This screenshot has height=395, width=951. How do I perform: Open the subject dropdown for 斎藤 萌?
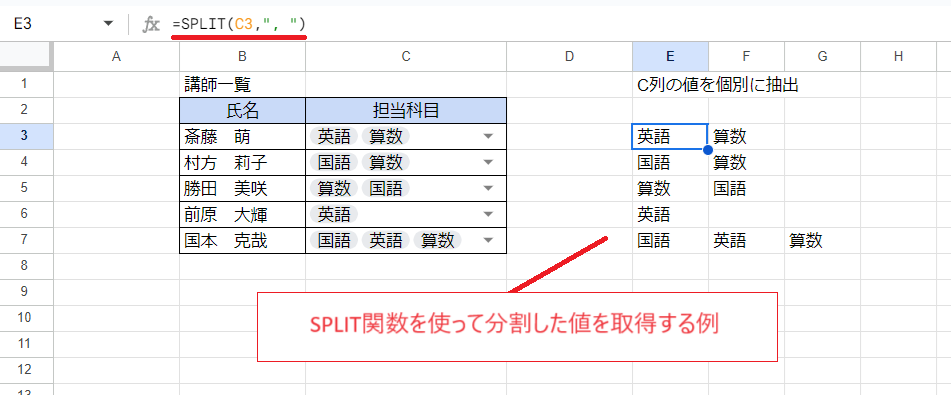488,137
